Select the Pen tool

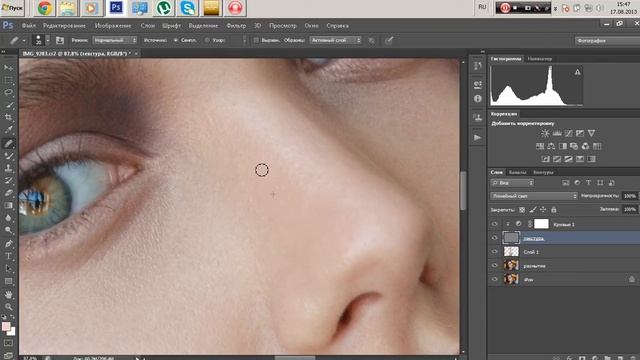8,244
